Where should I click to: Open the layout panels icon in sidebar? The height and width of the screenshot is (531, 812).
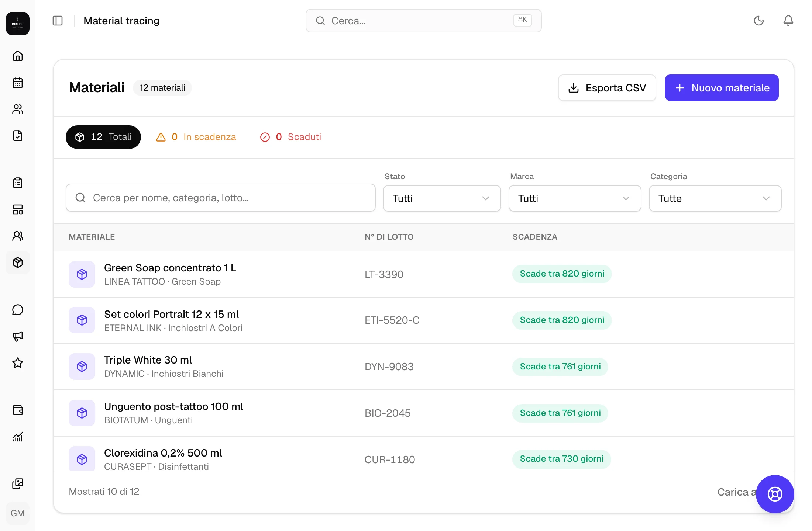point(18,209)
